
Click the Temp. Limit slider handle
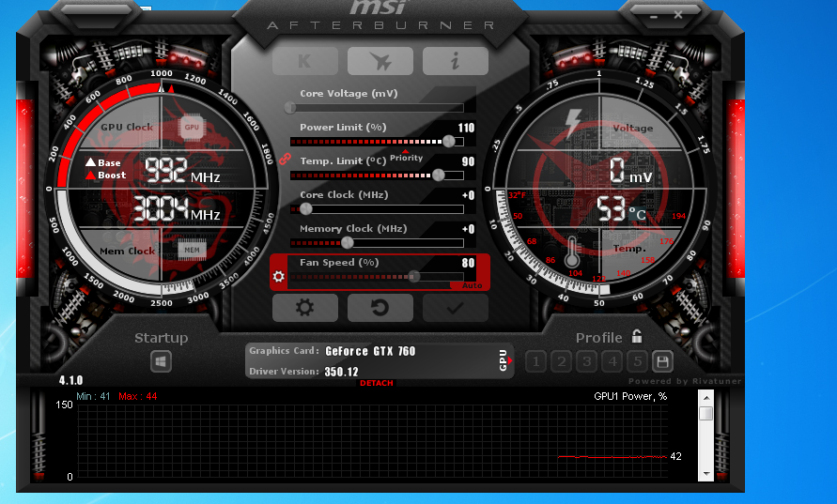[x=439, y=175]
